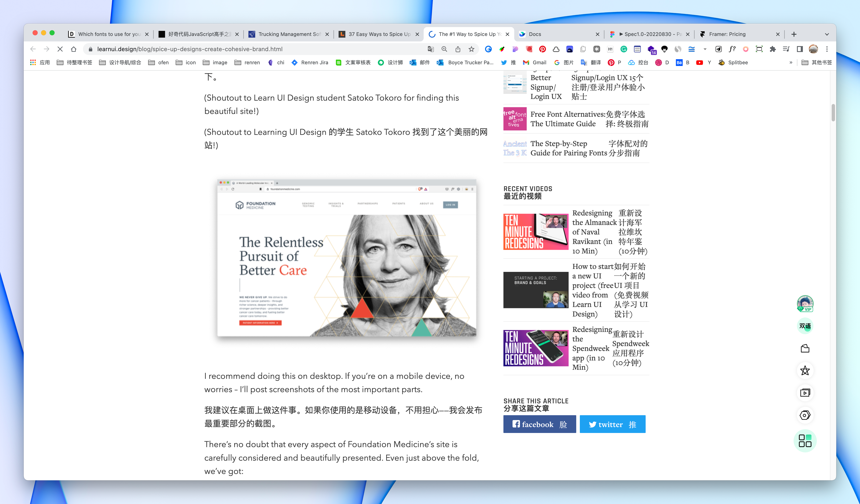860x504 pixels.
Task: Toggle the media control playlist icon
Action: (786, 49)
